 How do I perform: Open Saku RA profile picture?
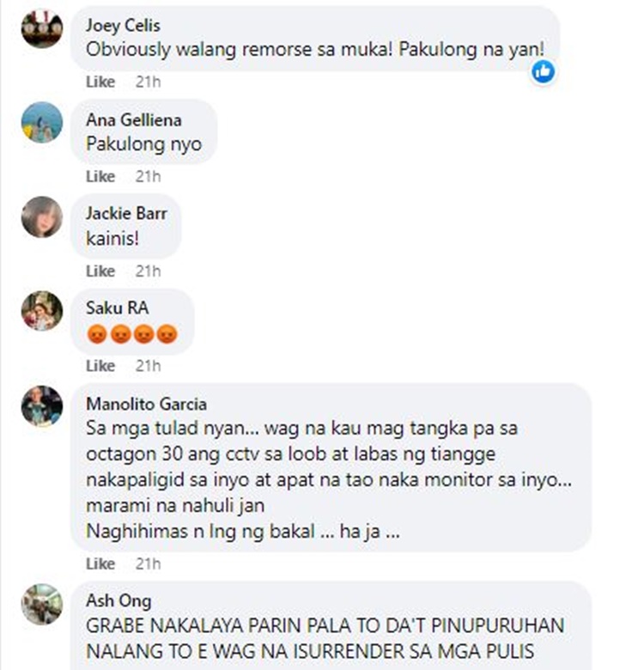point(42,312)
